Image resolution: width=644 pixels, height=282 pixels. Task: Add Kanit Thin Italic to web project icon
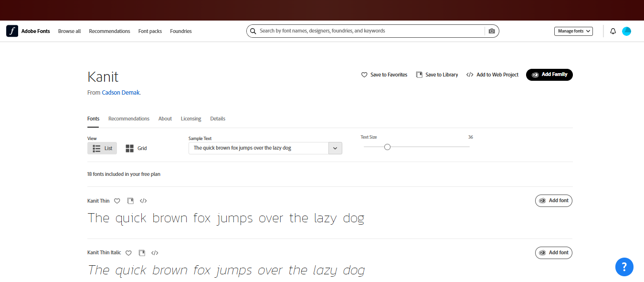pos(155,252)
